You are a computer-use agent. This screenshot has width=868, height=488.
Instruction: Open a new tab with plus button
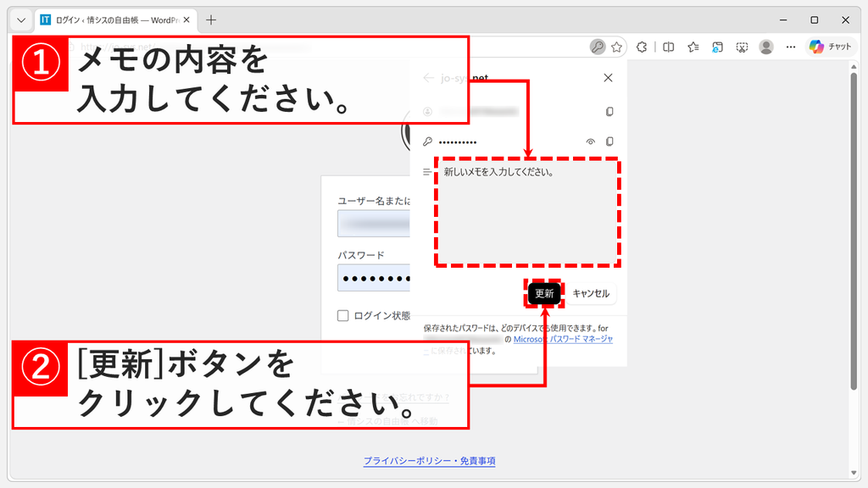click(211, 20)
